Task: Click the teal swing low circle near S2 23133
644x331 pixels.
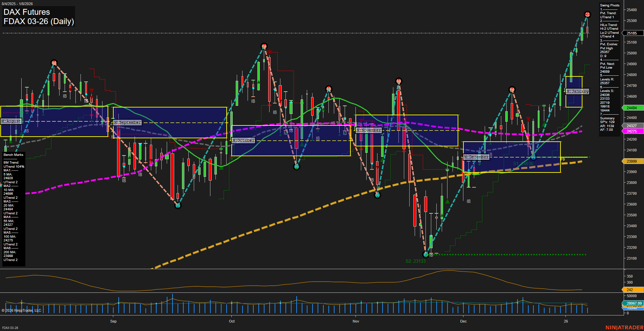Action: point(425,255)
